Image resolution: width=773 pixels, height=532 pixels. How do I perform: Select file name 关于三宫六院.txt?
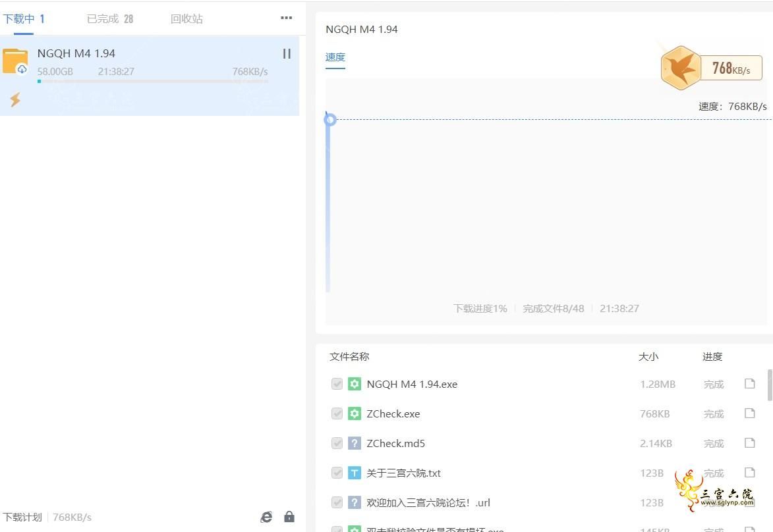click(404, 473)
